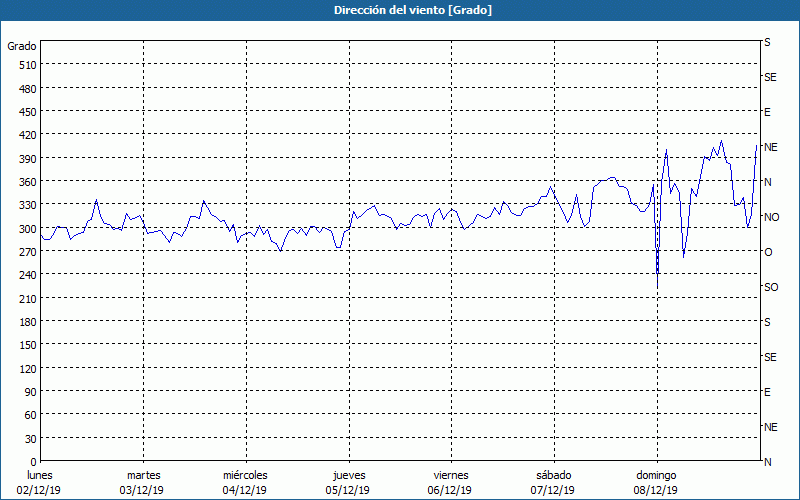800x500 pixels.
Task: Pick the 120 degree axis label
Action: coord(28,368)
